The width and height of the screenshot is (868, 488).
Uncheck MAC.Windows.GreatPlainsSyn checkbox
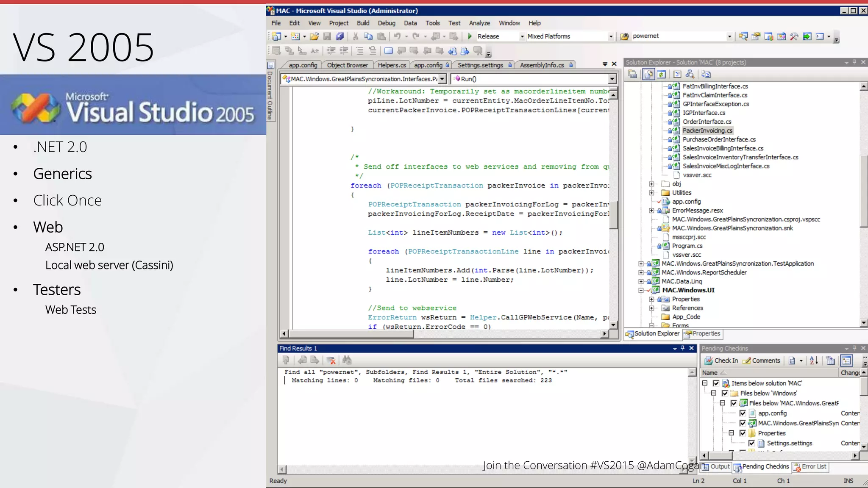pos(743,423)
